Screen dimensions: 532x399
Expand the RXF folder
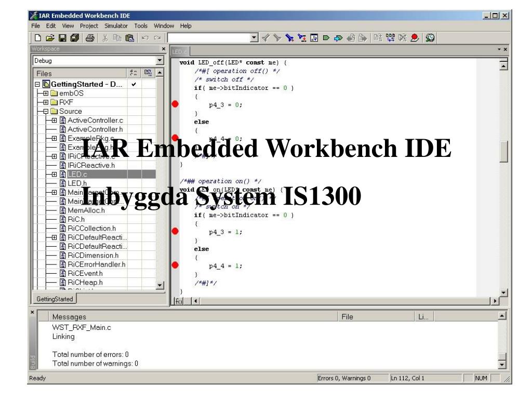[x=46, y=102]
